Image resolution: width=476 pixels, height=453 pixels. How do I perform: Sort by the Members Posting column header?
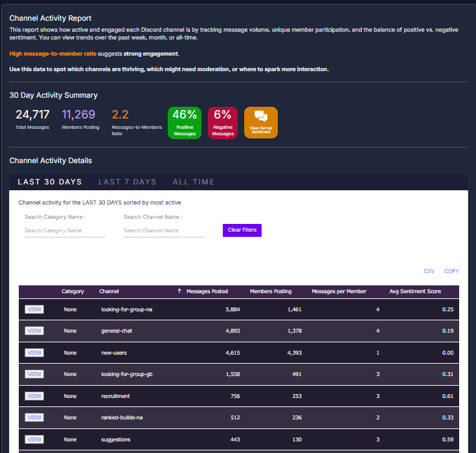(x=270, y=292)
